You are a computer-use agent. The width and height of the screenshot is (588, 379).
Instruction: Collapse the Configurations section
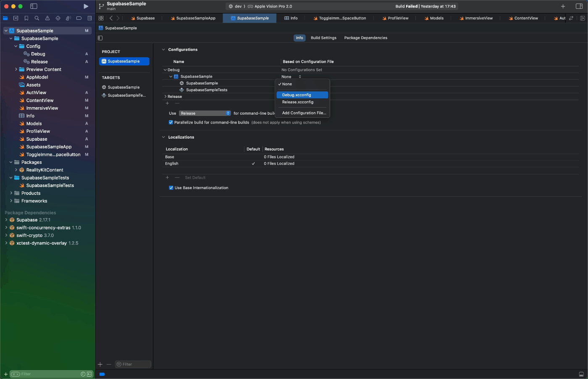pos(164,50)
